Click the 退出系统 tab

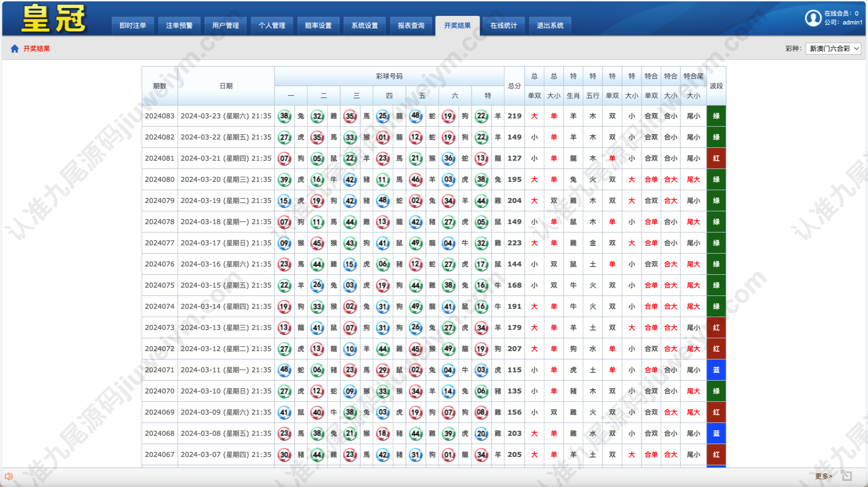point(550,26)
